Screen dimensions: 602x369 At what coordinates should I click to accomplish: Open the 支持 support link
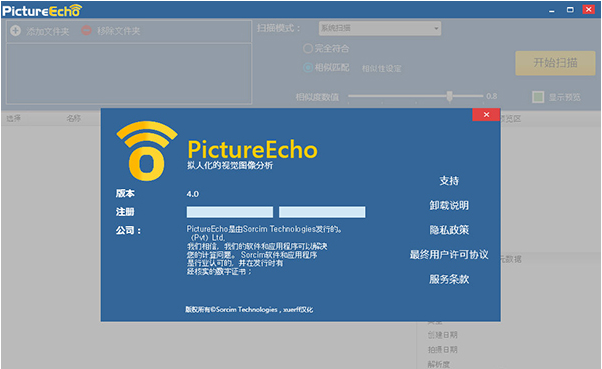pos(449,181)
